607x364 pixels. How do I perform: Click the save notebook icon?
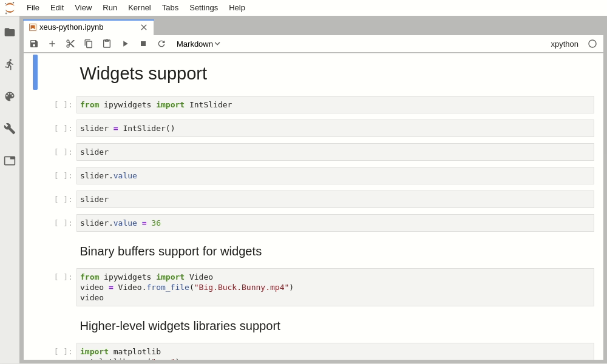tap(34, 44)
